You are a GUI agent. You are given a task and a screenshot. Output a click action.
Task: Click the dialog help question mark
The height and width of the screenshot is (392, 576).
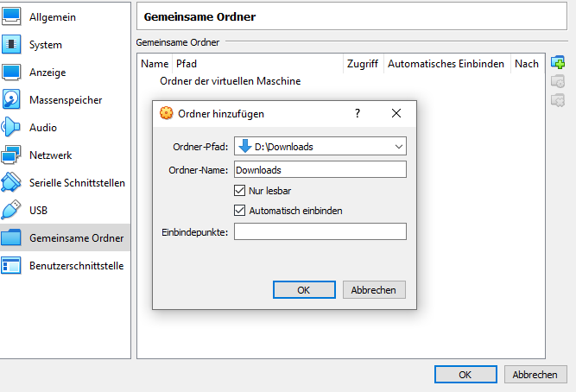pos(358,113)
